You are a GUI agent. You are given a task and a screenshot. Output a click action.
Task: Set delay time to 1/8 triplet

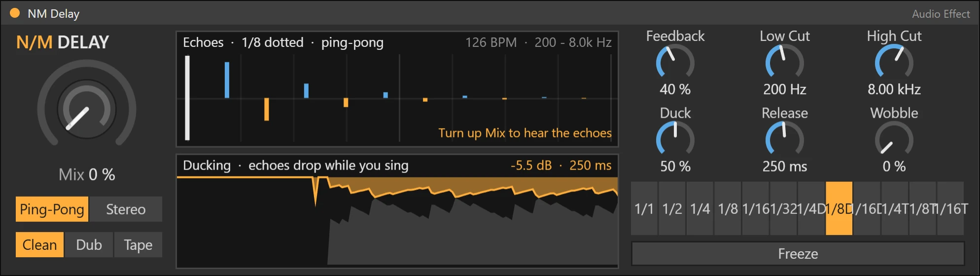tap(923, 208)
